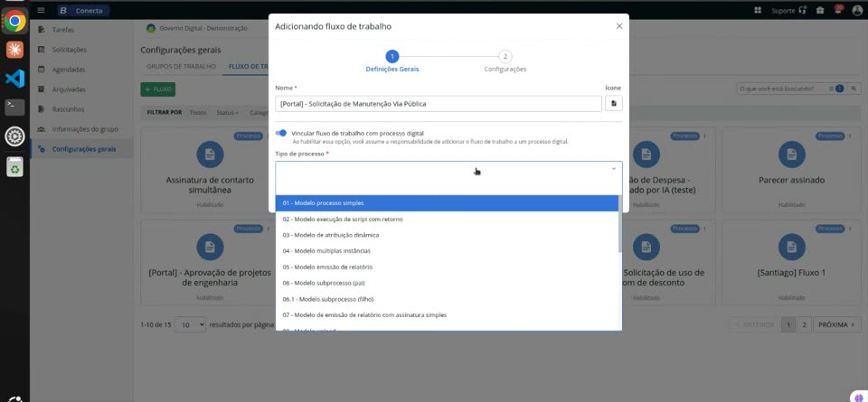Open the [Santiago] Fluxo 1 card options menu
868x402 pixels.
click(x=851, y=229)
